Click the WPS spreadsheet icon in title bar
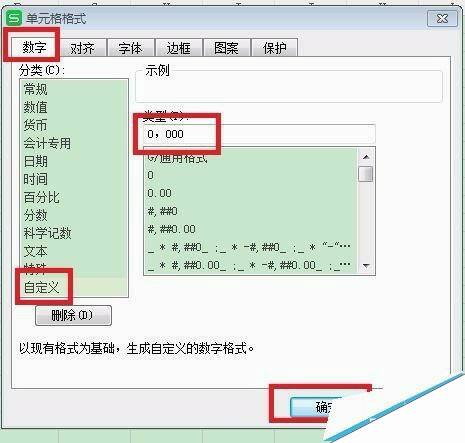The height and width of the screenshot is (443, 465). [14, 18]
